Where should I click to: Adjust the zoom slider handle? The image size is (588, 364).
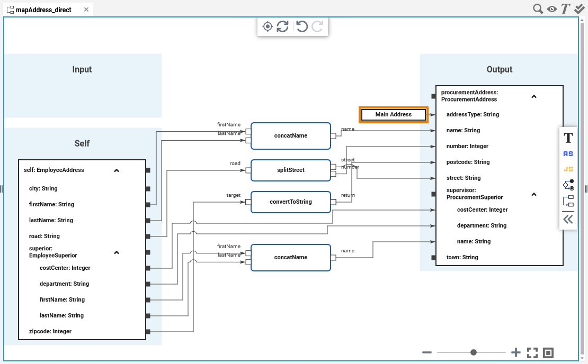pos(474,352)
